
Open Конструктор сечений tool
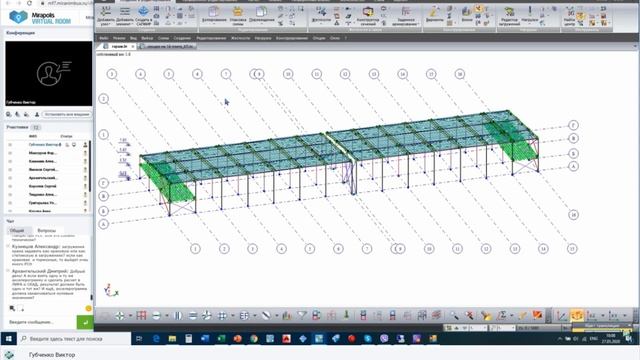pyautogui.click(x=368, y=16)
